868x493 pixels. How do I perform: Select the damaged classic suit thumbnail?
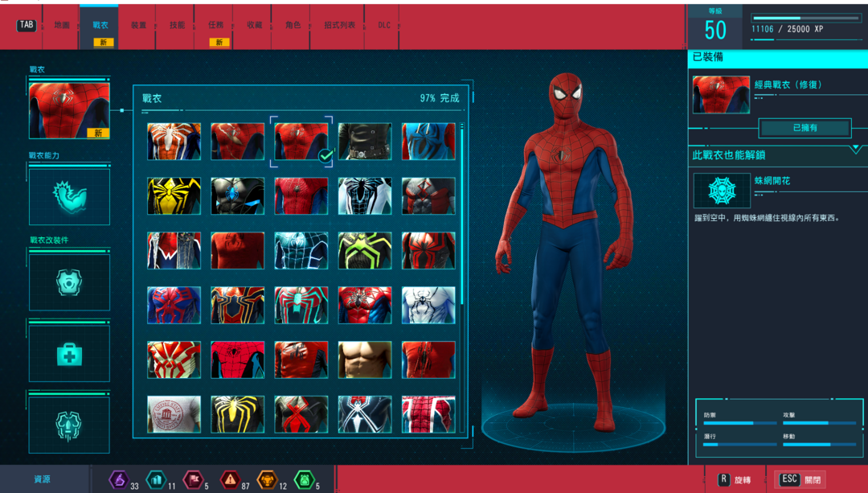point(237,142)
